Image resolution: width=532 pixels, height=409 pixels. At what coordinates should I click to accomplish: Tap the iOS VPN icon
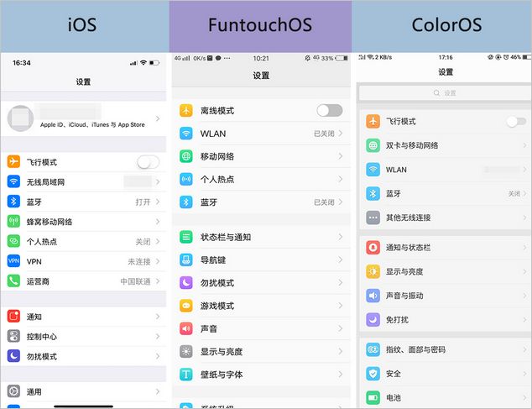click(x=13, y=261)
